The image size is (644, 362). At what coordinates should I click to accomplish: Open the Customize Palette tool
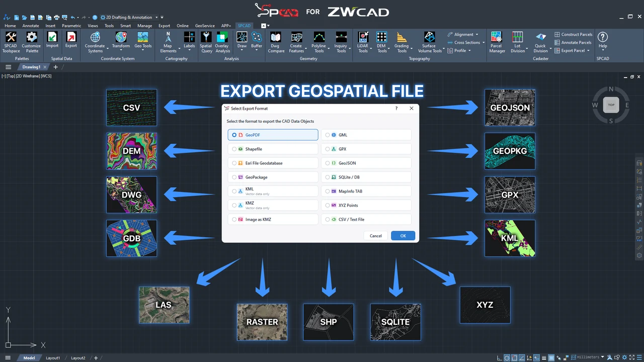click(31, 42)
